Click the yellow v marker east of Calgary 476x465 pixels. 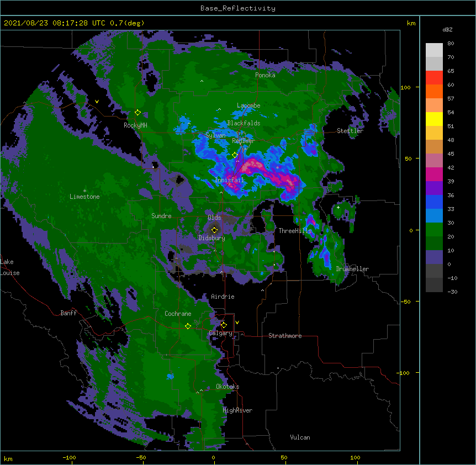[x=237, y=323]
